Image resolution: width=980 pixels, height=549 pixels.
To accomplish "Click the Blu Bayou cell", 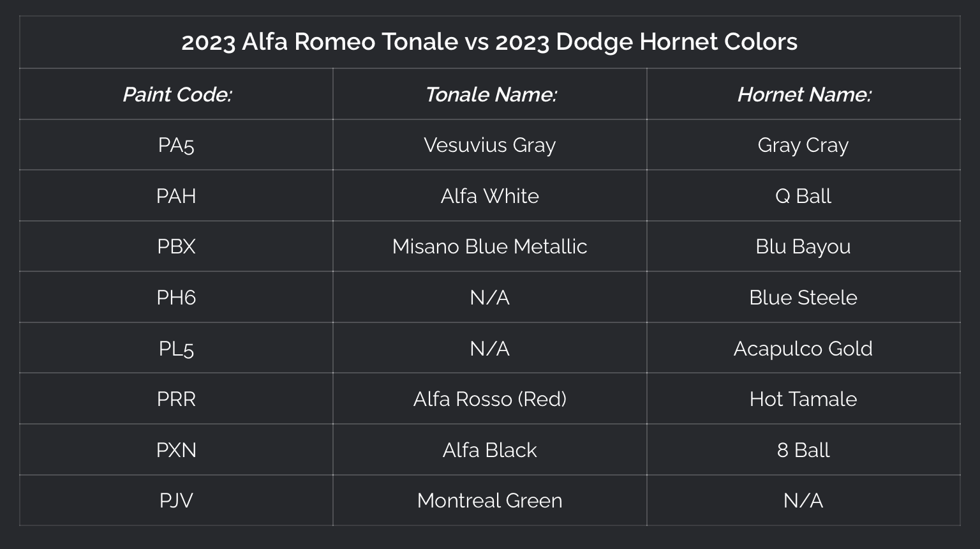I will 803,246.
